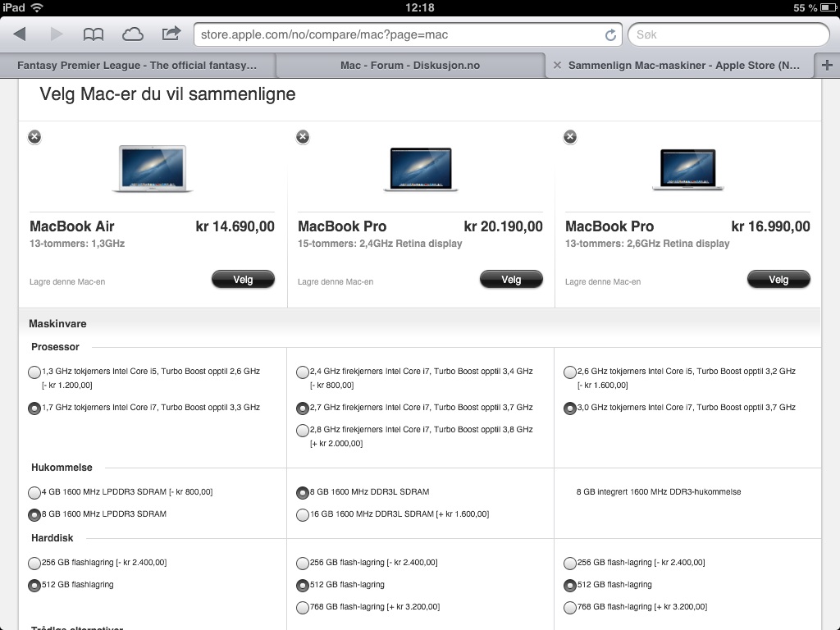Click the price kr 16.990,00
This screenshot has height=630, width=840.
(770, 226)
